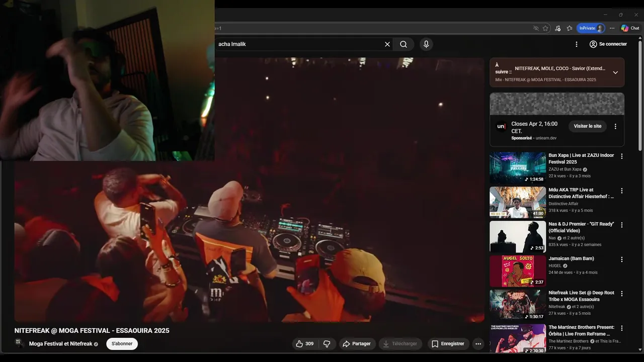Add page to favorites star
644x362 pixels.
[x=545, y=28]
